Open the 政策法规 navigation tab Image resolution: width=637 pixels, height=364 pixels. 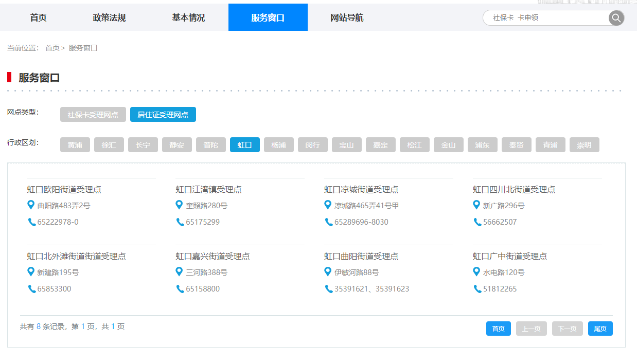109,17
